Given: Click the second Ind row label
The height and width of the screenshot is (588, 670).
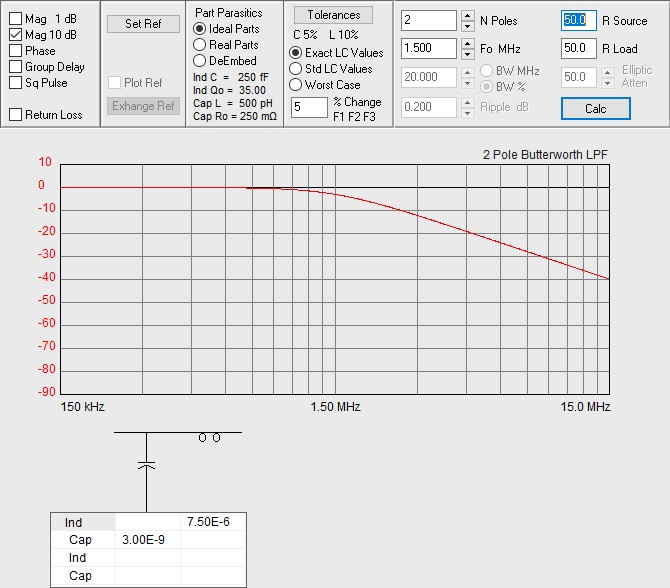Looking at the screenshot, I should point(77,558).
